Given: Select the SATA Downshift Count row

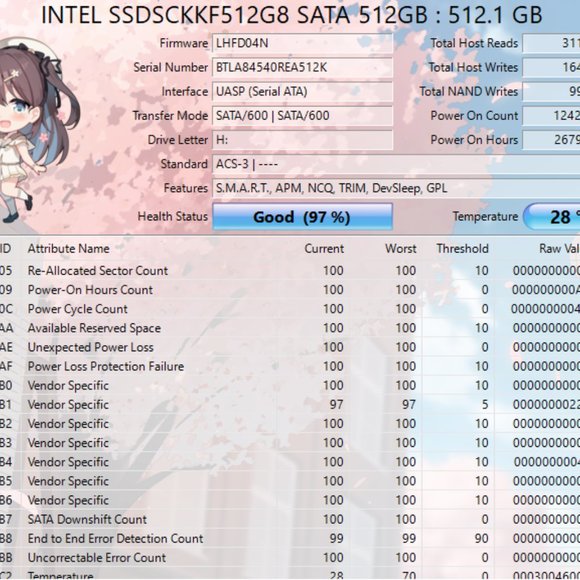Looking at the screenshot, I should (290, 519).
